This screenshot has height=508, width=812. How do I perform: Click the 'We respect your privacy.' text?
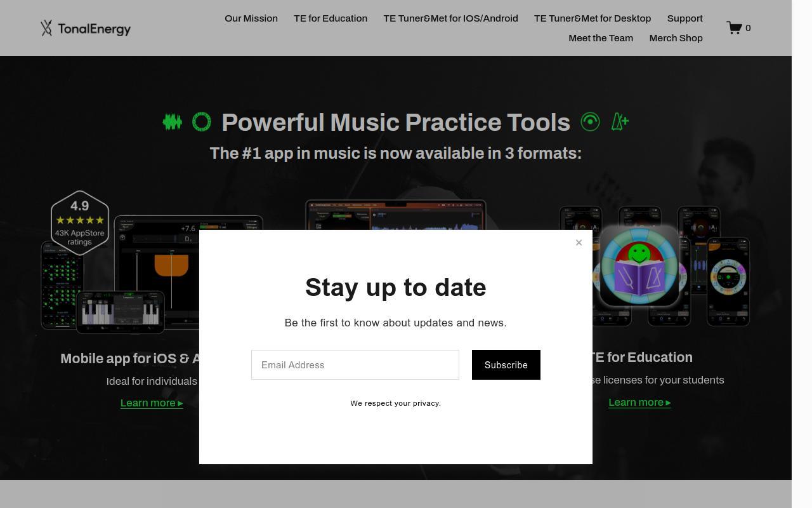(396, 403)
